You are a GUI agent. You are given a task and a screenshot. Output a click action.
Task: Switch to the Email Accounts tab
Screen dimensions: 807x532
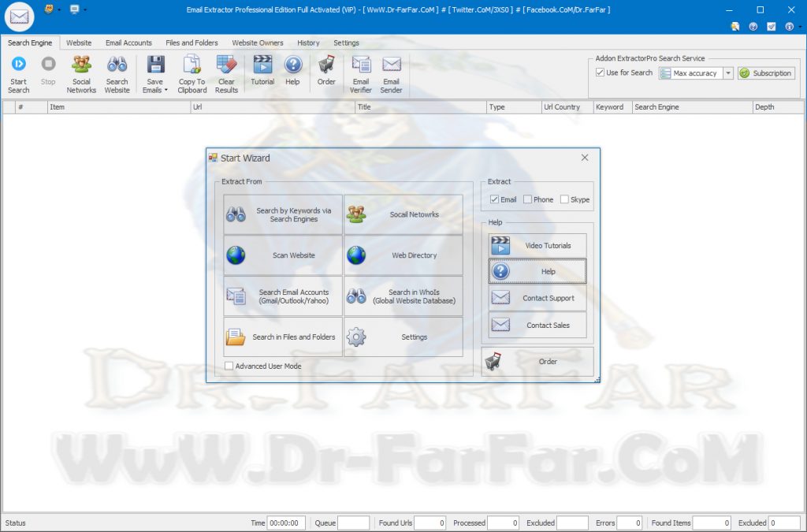pos(130,43)
